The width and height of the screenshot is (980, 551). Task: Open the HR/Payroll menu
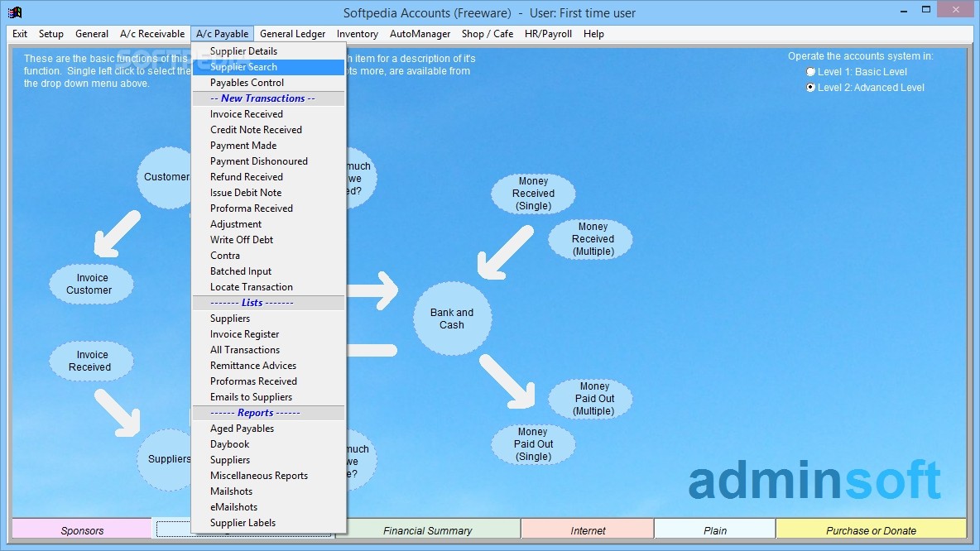coord(548,34)
